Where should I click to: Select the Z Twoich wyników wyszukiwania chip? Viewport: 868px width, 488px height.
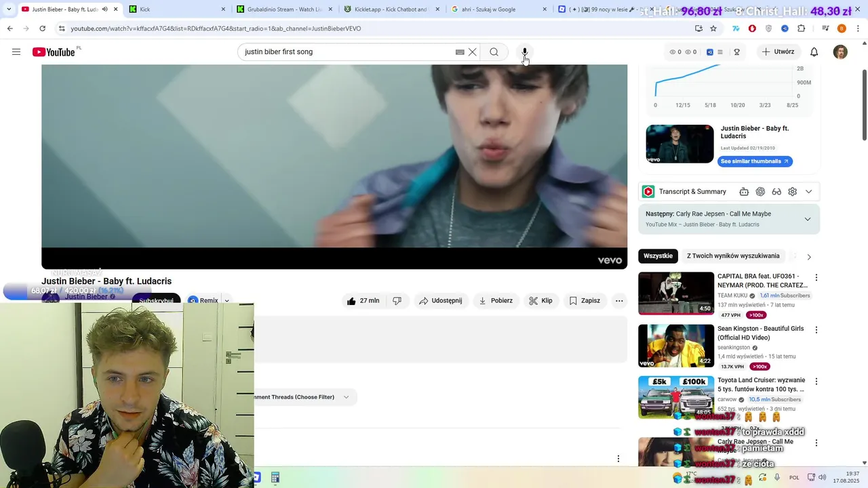[x=733, y=256]
